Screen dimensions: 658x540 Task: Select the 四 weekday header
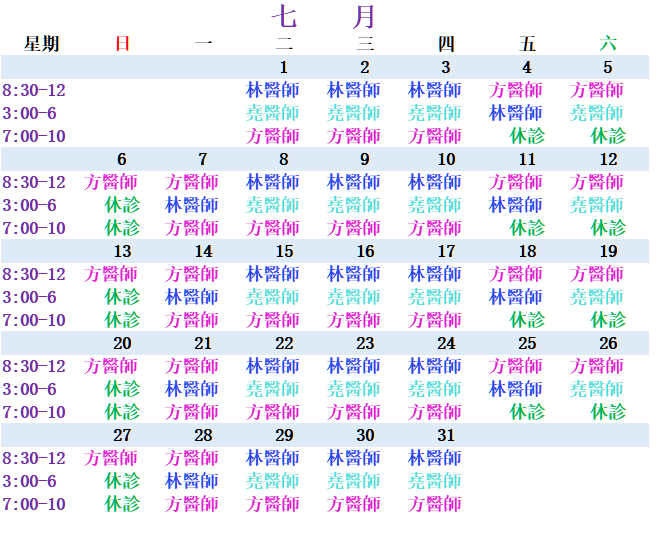pos(446,44)
